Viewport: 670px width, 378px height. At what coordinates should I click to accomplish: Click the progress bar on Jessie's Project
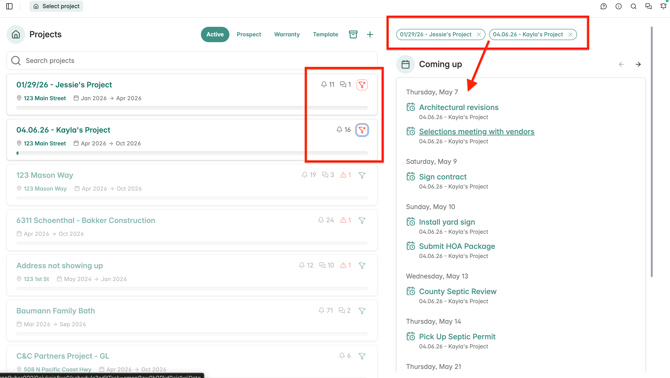(x=192, y=108)
